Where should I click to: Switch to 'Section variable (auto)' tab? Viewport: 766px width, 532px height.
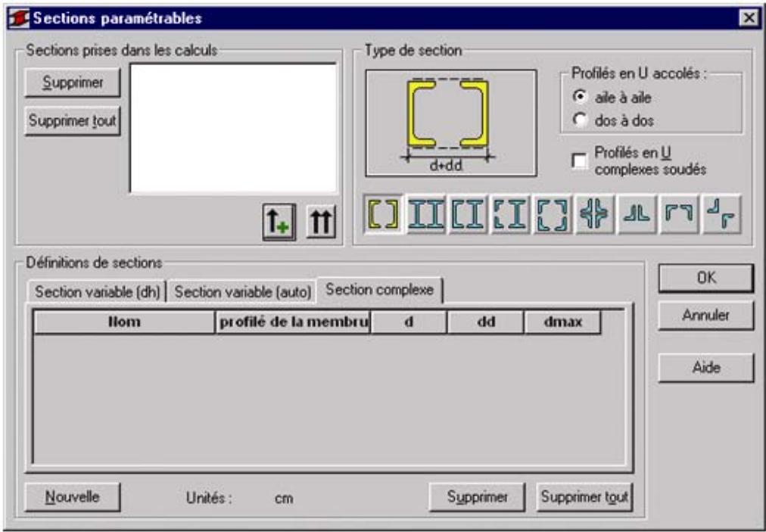[243, 291]
